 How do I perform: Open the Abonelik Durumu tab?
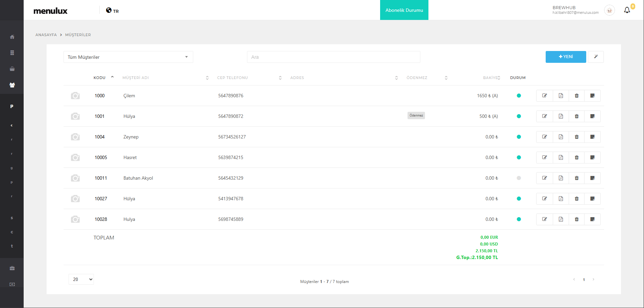pyautogui.click(x=404, y=10)
